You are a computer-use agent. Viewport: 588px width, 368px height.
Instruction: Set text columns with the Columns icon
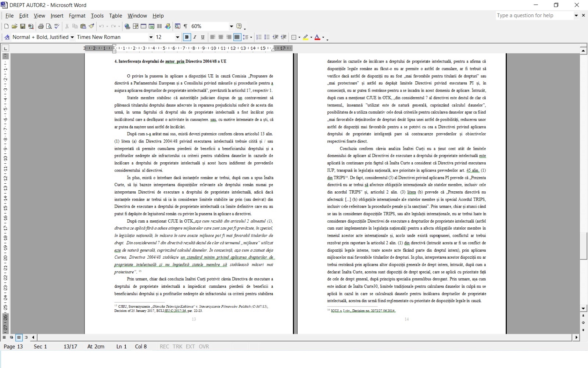(159, 26)
